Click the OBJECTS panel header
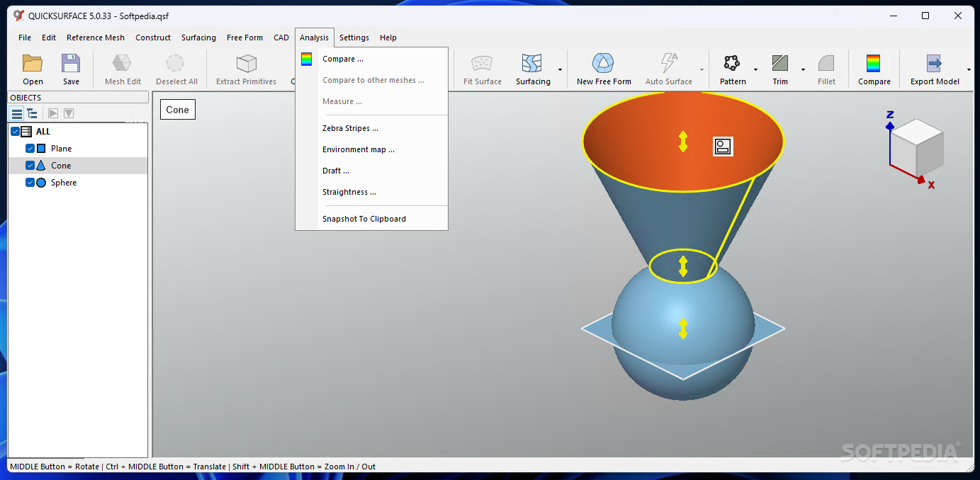Viewport: 980px width, 480px height. pyautogui.click(x=78, y=98)
